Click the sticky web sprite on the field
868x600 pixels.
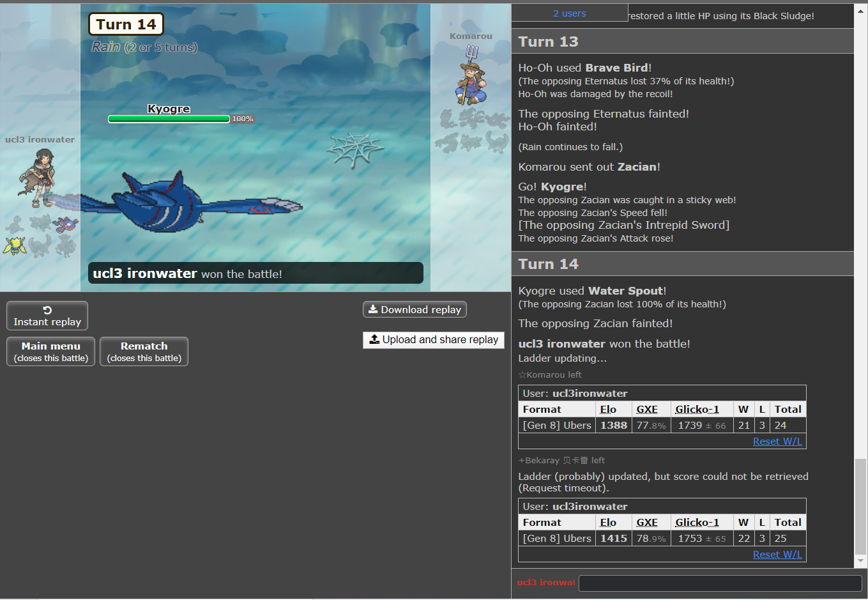[x=355, y=150]
